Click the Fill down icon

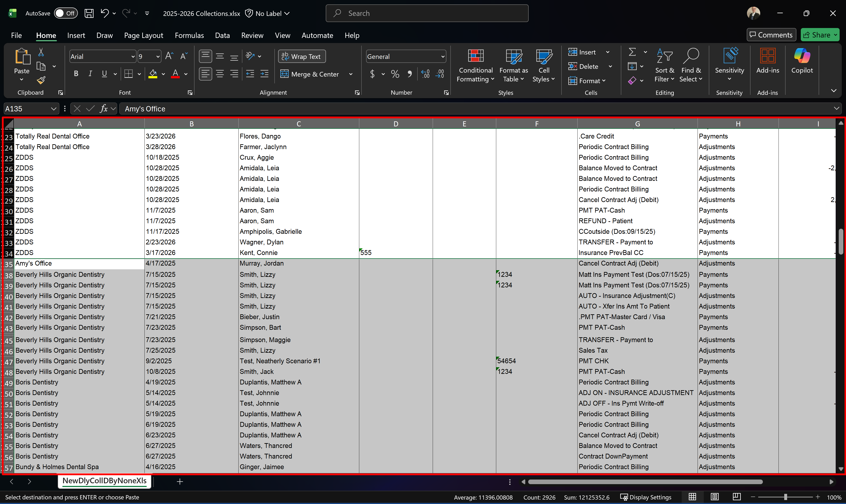pos(632,66)
